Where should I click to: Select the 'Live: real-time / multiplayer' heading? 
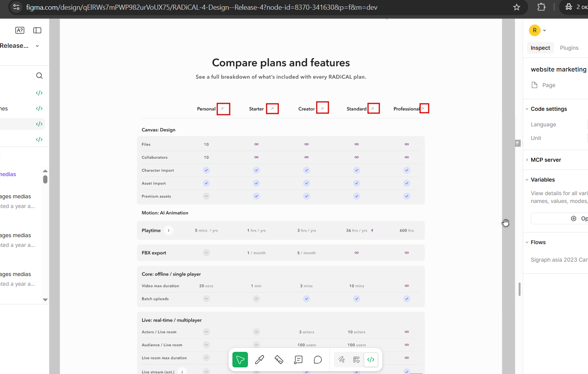pyautogui.click(x=172, y=320)
